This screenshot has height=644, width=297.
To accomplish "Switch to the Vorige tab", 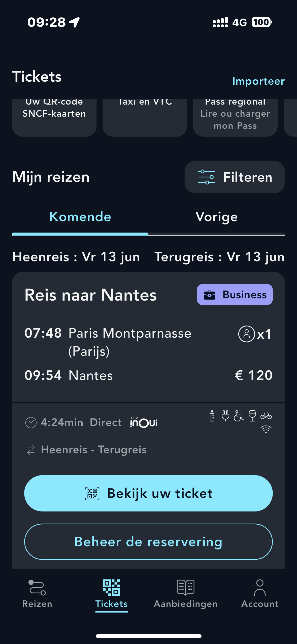I will coord(217,217).
